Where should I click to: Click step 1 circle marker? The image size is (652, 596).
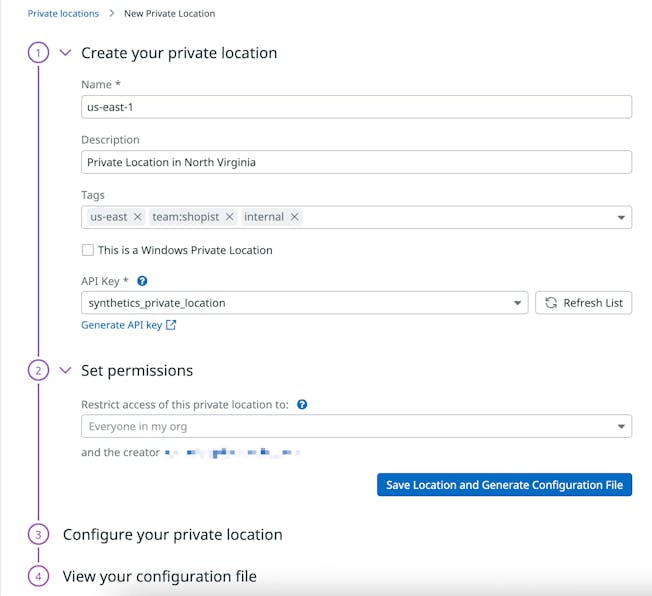38,53
